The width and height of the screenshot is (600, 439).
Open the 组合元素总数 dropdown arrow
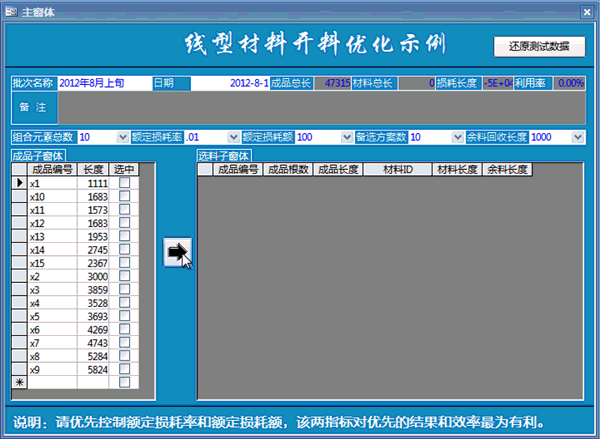(x=123, y=137)
